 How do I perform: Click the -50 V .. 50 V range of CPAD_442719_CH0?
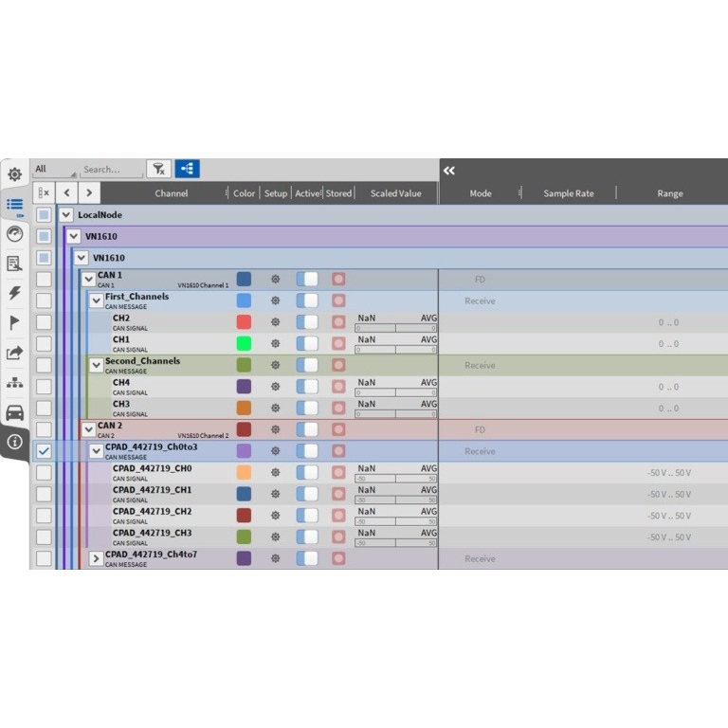669,473
